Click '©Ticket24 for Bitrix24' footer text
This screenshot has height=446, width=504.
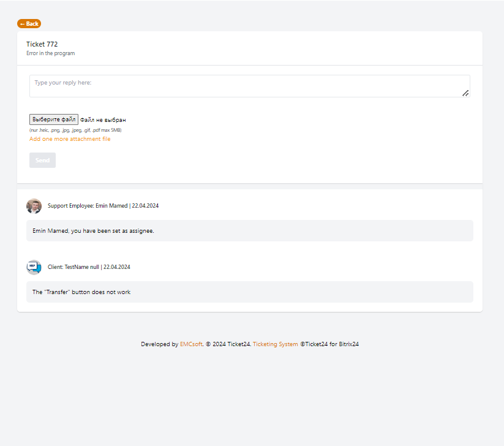click(x=329, y=344)
